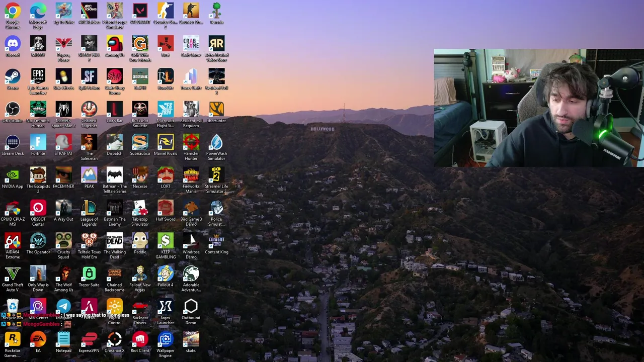Image resolution: width=644 pixels, height=362 pixels.
Task: Open the RuneLite shortcut
Action: click(x=166, y=76)
